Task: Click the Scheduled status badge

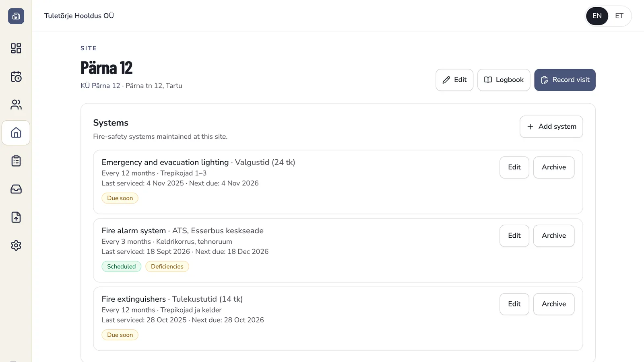Action: (x=122, y=267)
